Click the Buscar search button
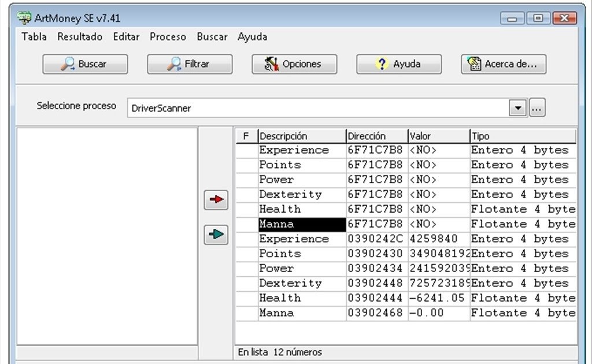This screenshot has width=592, height=364. pyautogui.click(x=86, y=64)
